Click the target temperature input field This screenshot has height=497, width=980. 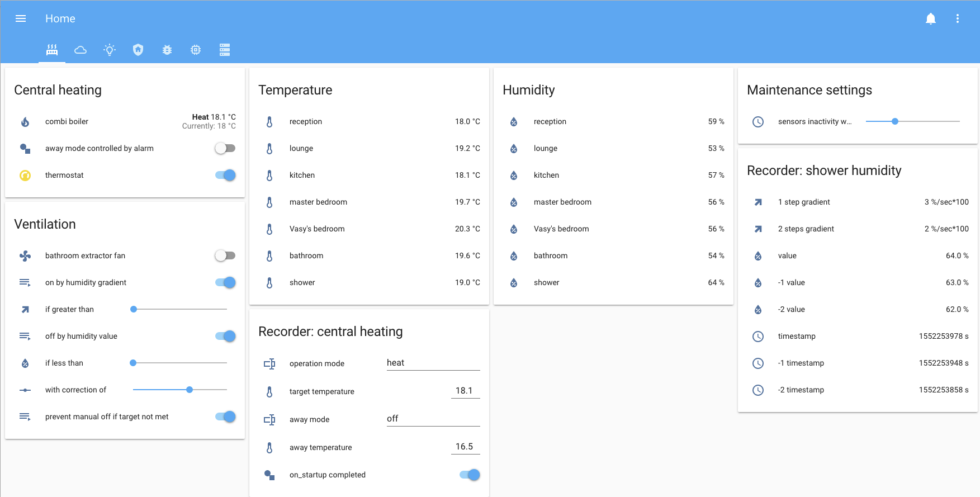[465, 390]
